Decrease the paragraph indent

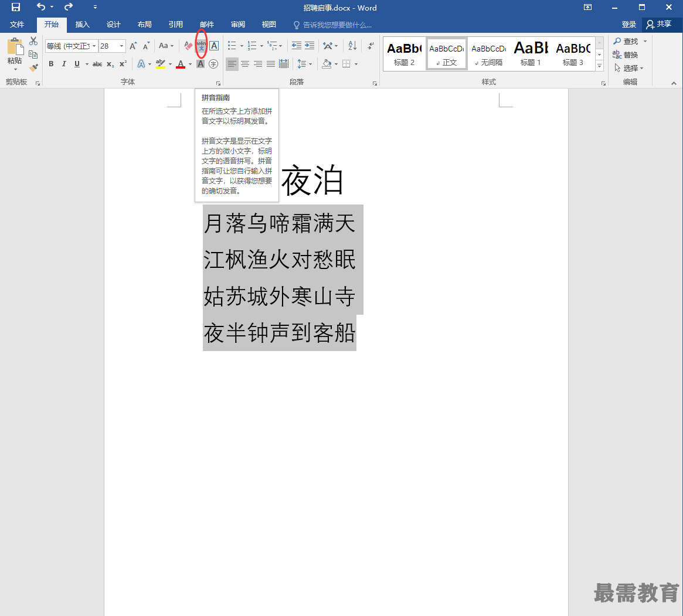click(x=296, y=46)
